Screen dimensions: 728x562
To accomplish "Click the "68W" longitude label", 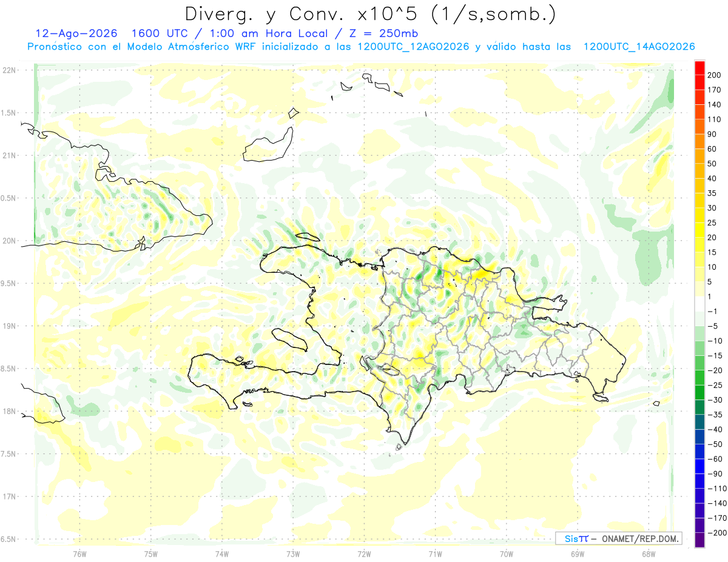I will pyautogui.click(x=648, y=554).
